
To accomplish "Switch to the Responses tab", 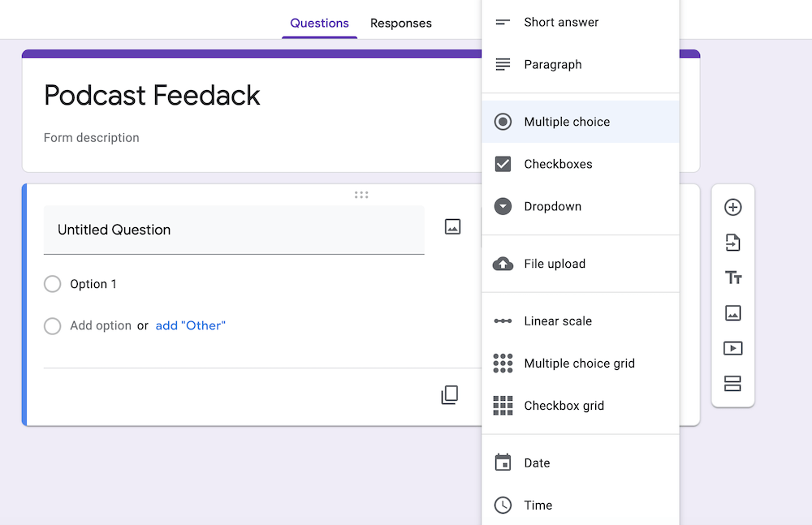I will 401,24.
